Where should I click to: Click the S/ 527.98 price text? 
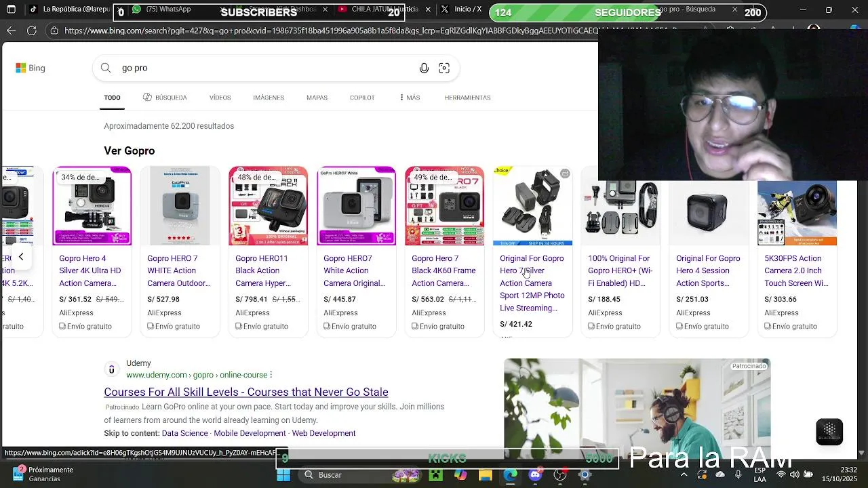tap(163, 299)
